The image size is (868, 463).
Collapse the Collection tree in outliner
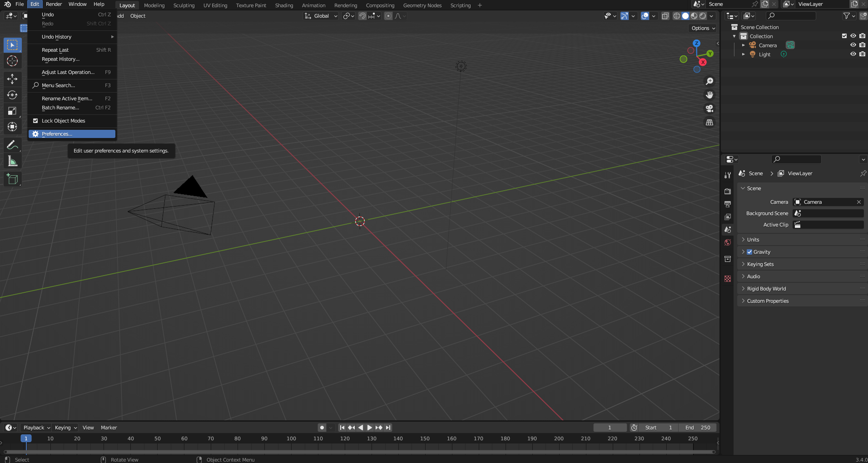click(x=734, y=36)
